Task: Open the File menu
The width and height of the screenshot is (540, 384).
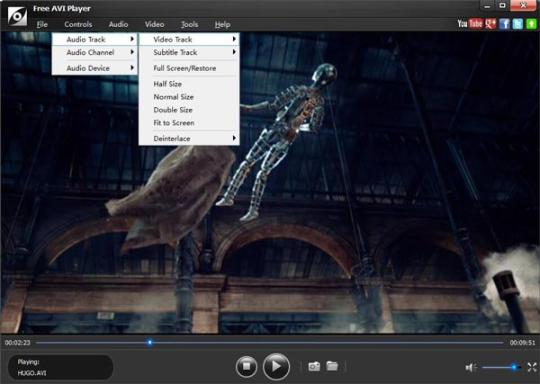Action: click(x=42, y=24)
